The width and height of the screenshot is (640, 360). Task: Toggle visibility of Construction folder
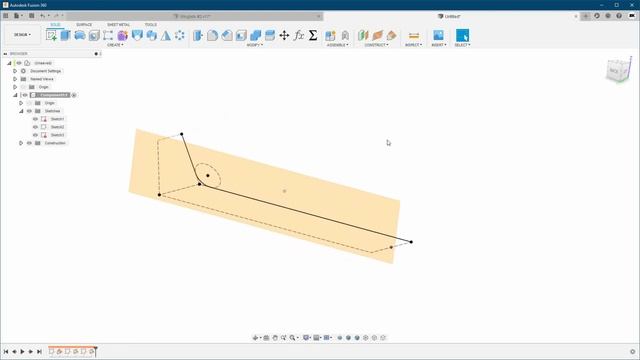(29, 143)
